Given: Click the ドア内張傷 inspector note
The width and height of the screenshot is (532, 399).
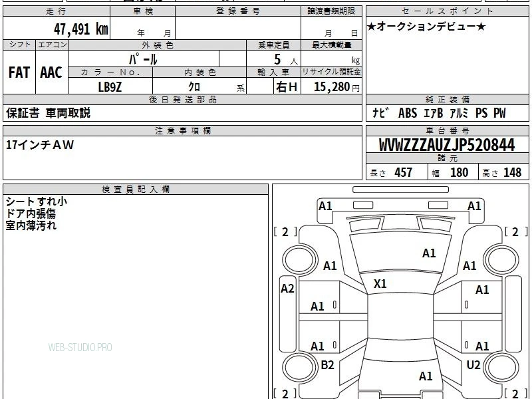Looking at the screenshot, I should point(31,213).
